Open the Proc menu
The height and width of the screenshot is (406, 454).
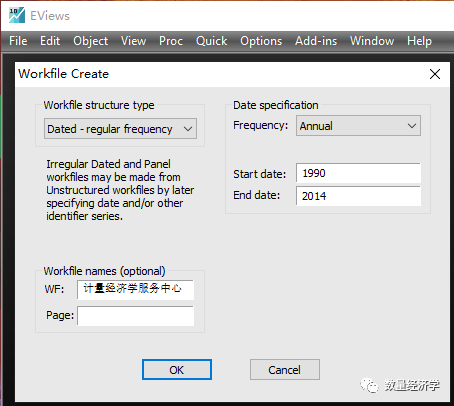(x=171, y=41)
